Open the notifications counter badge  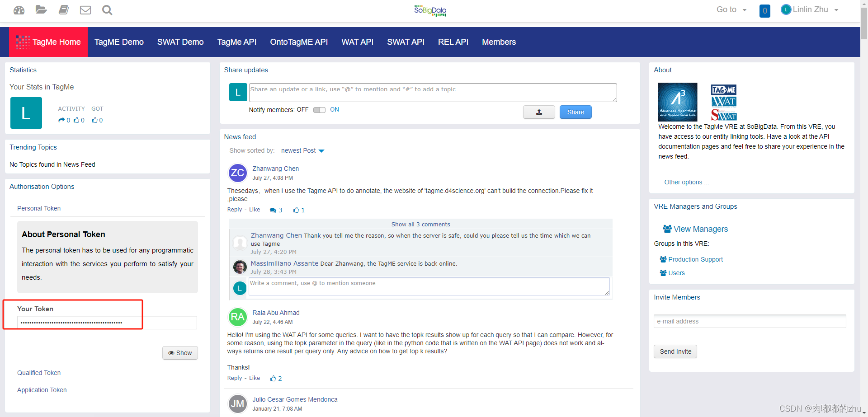[x=765, y=11]
